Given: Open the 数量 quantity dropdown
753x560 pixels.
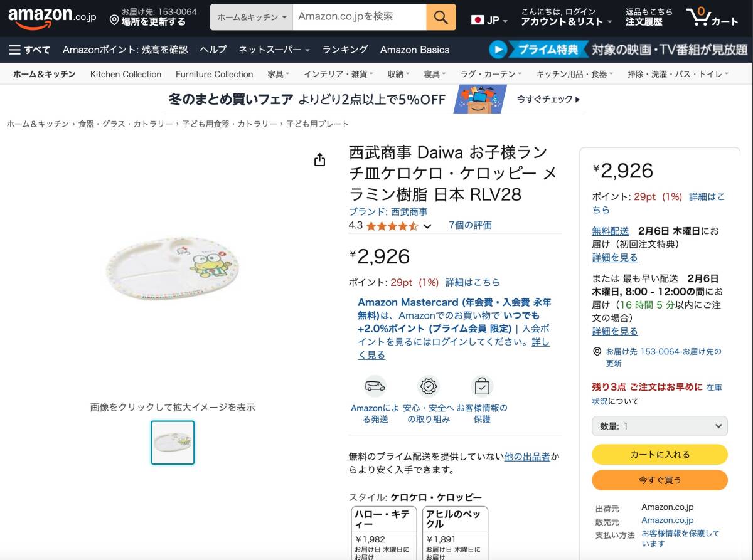Looking at the screenshot, I should click(660, 426).
